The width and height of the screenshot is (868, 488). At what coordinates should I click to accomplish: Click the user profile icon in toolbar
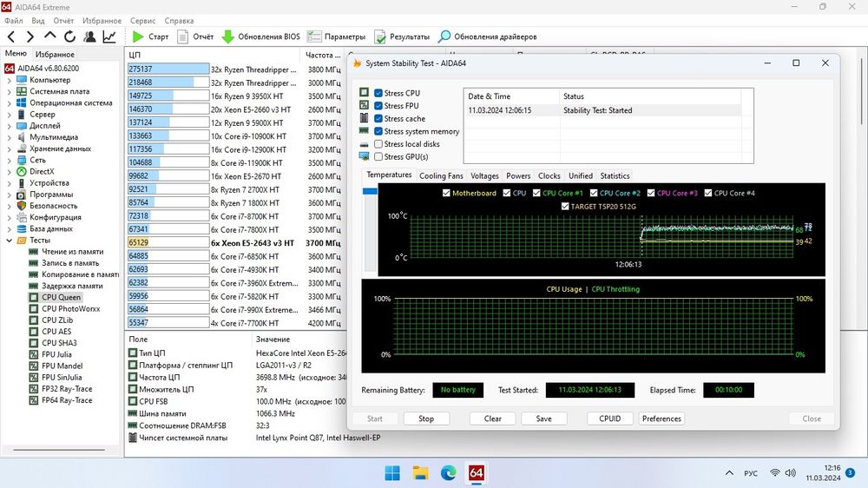tap(89, 36)
